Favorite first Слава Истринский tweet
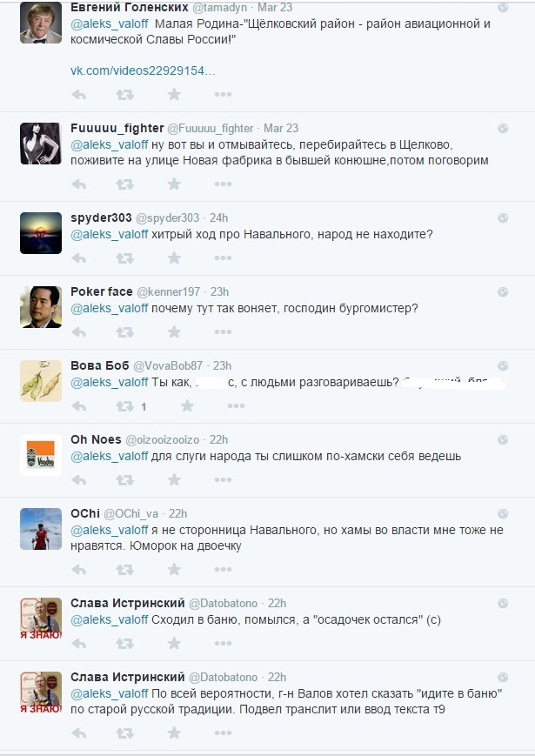The image size is (535, 756). (174, 643)
